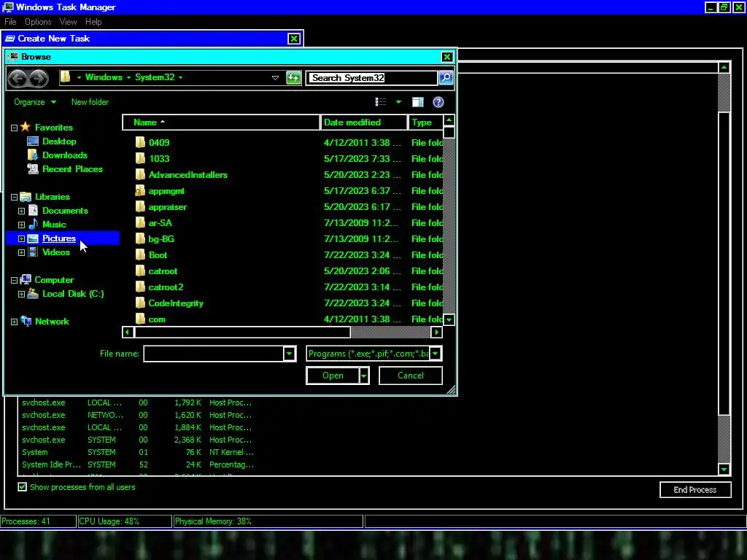Open the address bar history dropdown arrow
747x560 pixels.
tap(275, 77)
